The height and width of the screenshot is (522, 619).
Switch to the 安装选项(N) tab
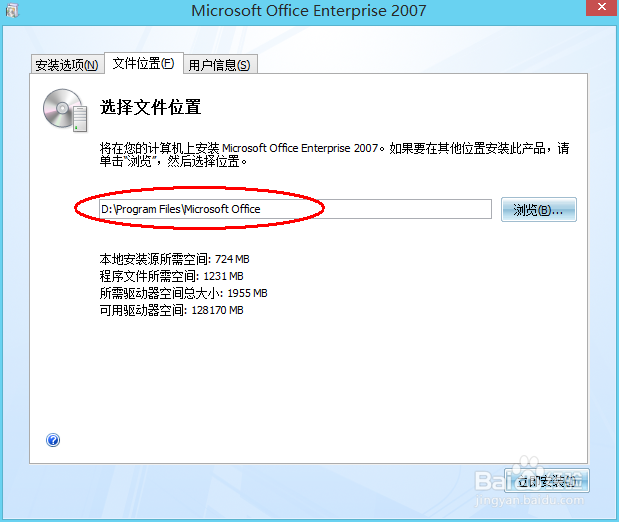[x=67, y=64]
